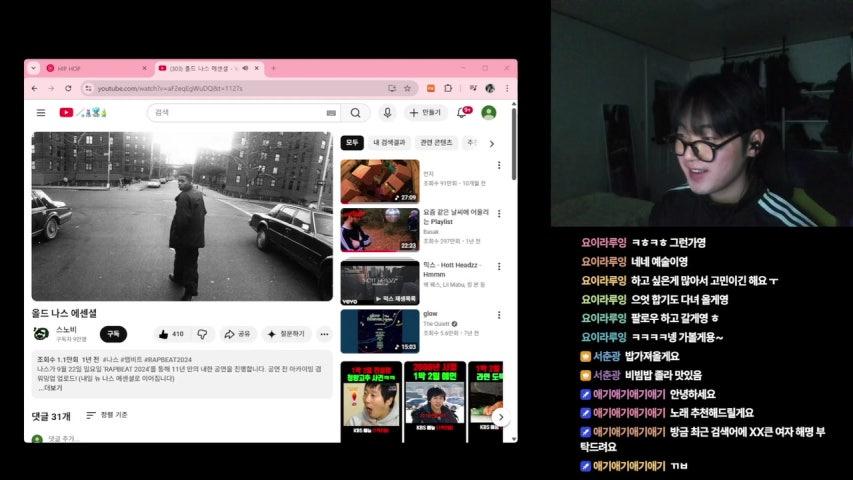Click the YouTube logo to go home

(x=67, y=113)
